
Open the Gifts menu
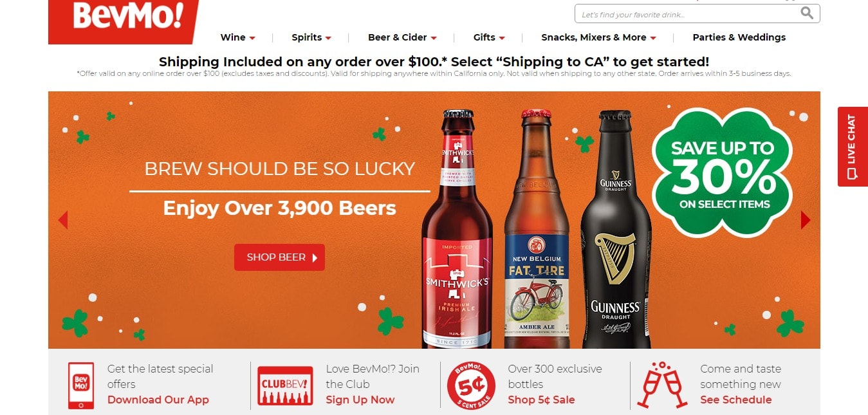pos(489,37)
